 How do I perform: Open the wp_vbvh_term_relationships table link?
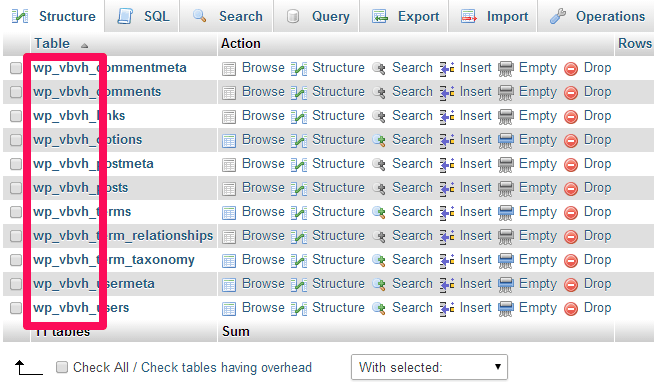[x=123, y=236]
